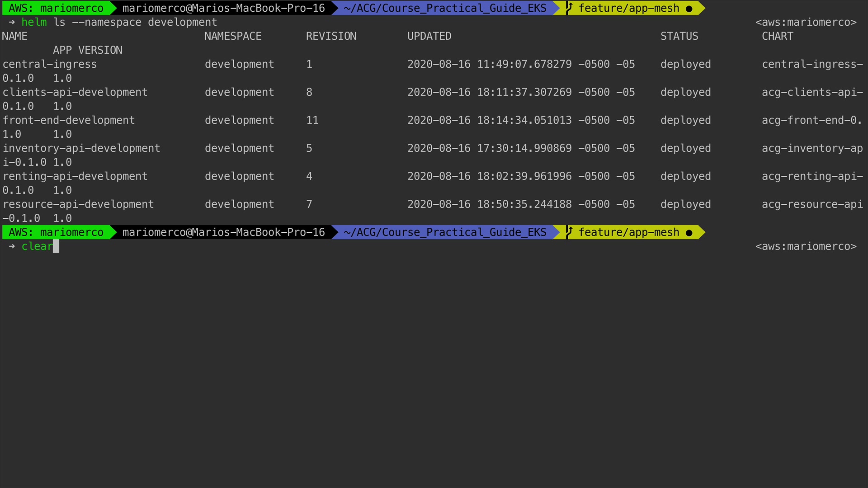Click the REVISION column header
This screenshot has width=868, height=488.
[x=331, y=36]
